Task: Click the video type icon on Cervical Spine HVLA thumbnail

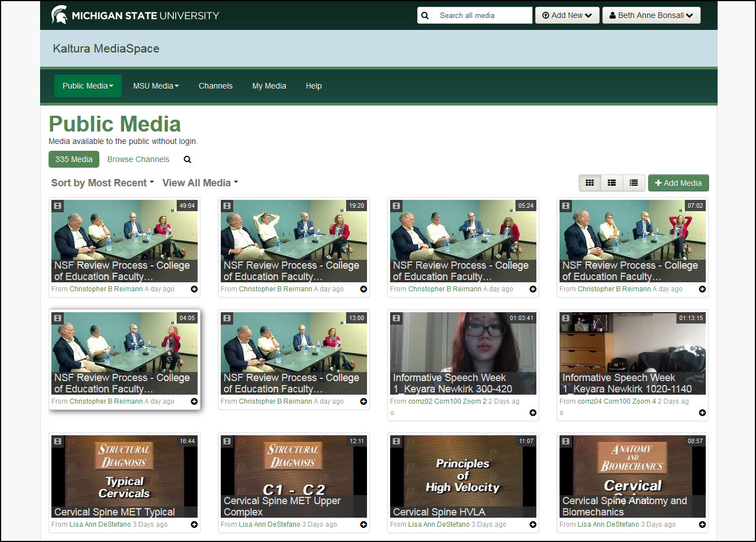Action: pyautogui.click(x=396, y=442)
